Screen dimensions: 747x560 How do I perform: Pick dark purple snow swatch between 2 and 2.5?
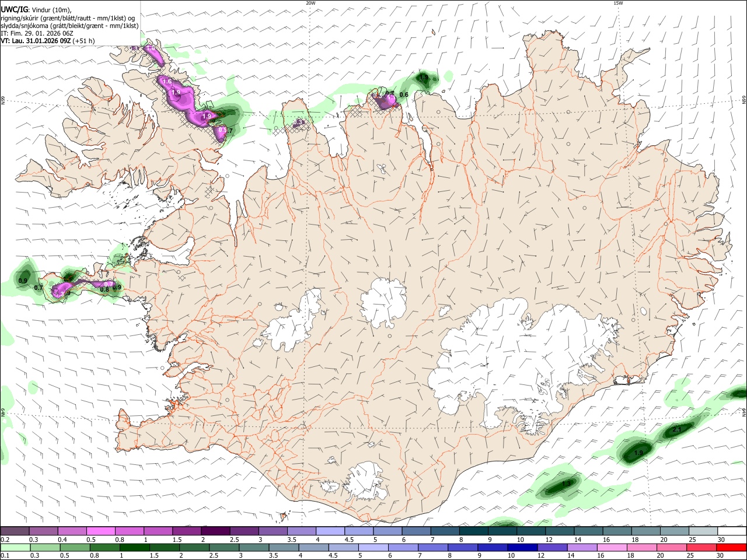[215, 531]
